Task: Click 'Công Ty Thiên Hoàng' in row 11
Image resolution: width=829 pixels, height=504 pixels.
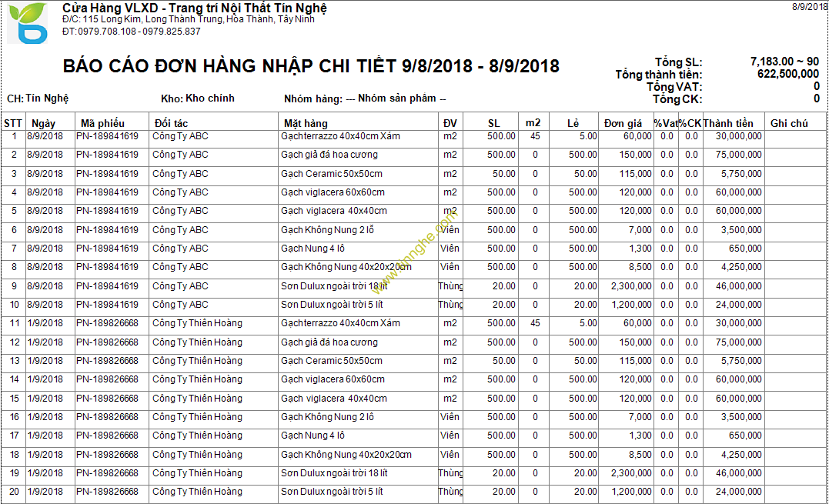Action: click(197, 323)
